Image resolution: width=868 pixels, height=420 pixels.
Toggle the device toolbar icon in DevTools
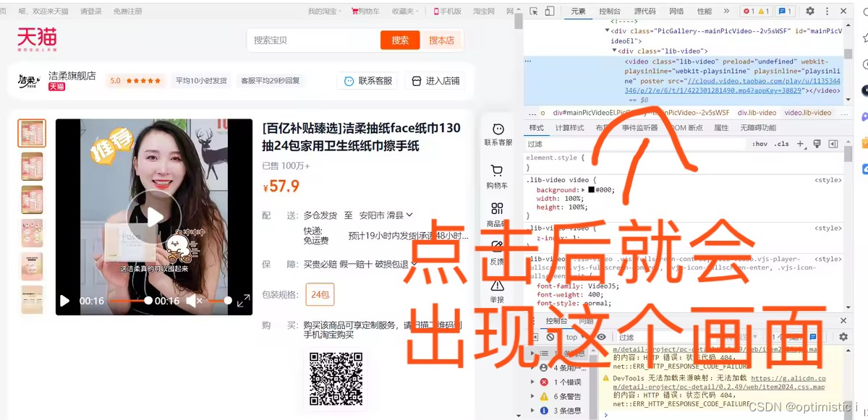coord(550,11)
